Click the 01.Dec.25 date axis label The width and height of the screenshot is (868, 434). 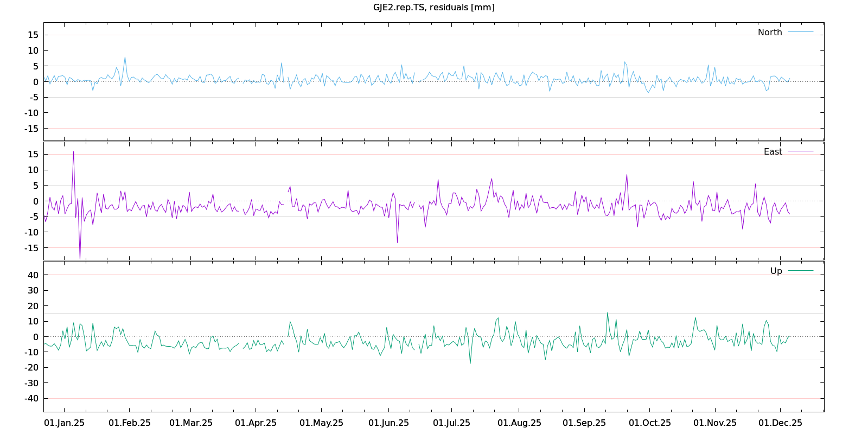(780, 423)
